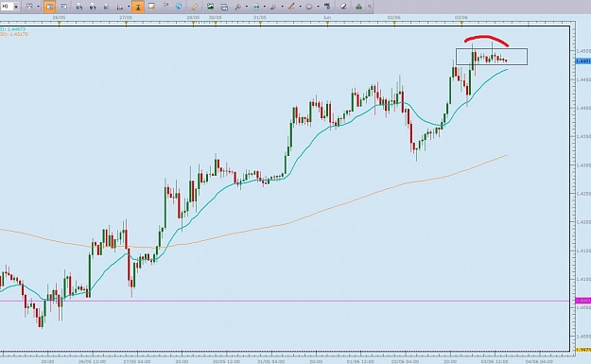Select the orange pencil line tool
The width and height of the screenshot is (591, 364).
291,7
